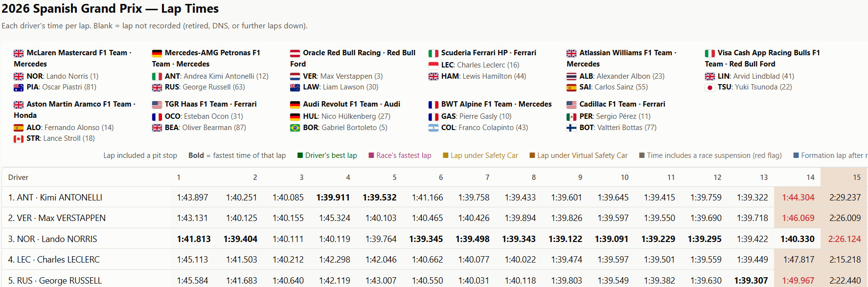
Task: Click the UK flag next to NOR Lando Norris
Action: point(19,77)
